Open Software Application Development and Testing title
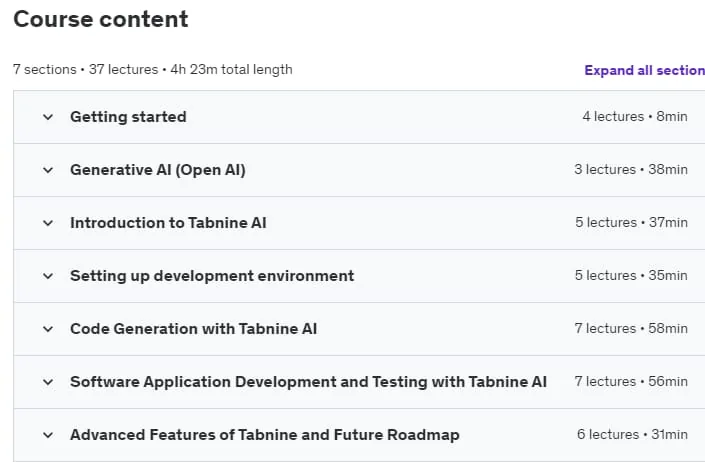Image resolution: width=705 pixels, height=462 pixels. 308,382
